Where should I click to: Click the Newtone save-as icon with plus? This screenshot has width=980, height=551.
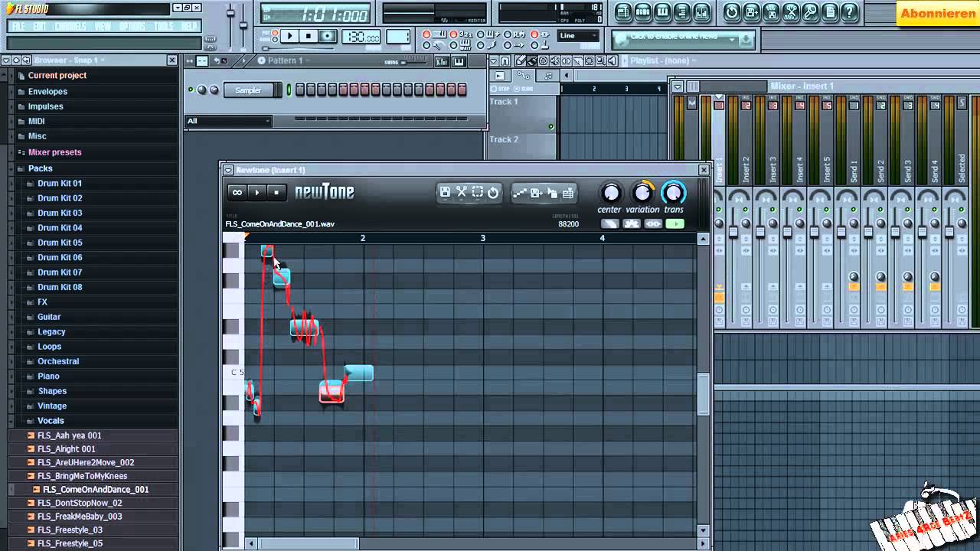(536, 193)
